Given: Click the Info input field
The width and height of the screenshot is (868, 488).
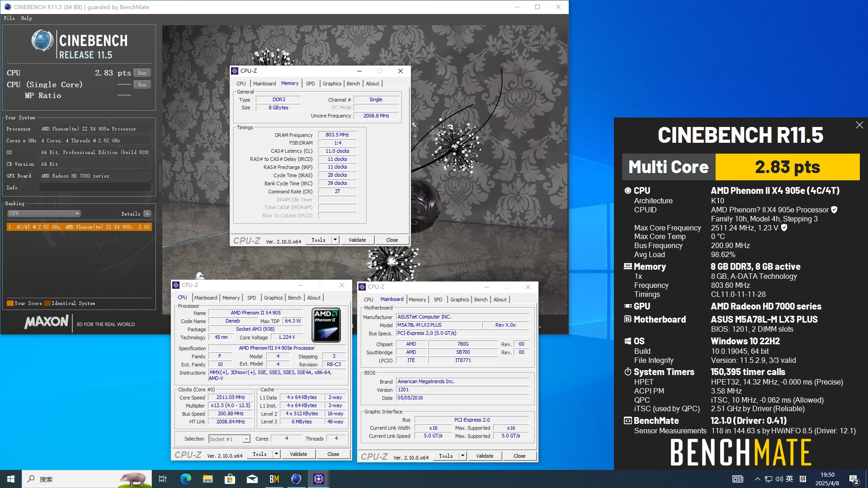Looking at the screenshot, I should click(x=95, y=188).
